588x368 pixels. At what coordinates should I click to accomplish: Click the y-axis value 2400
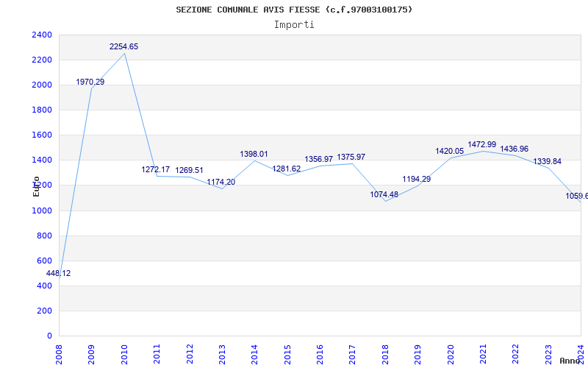click(42, 35)
